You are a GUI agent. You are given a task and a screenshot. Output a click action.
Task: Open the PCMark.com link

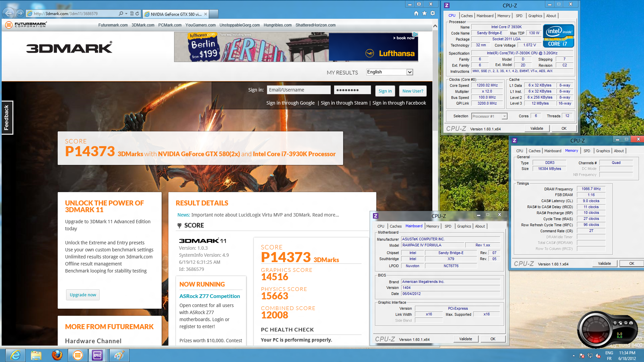[170, 25]
